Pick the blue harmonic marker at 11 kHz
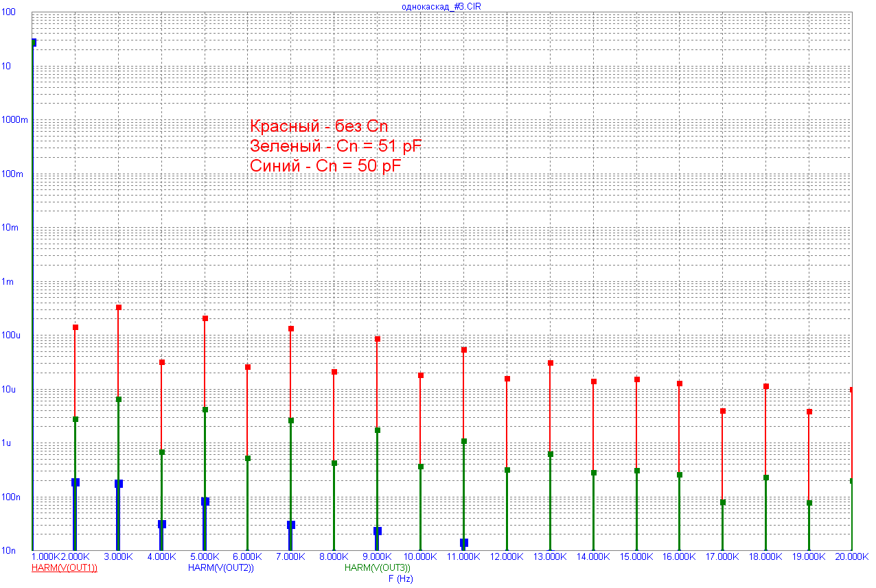 point(464,543)
